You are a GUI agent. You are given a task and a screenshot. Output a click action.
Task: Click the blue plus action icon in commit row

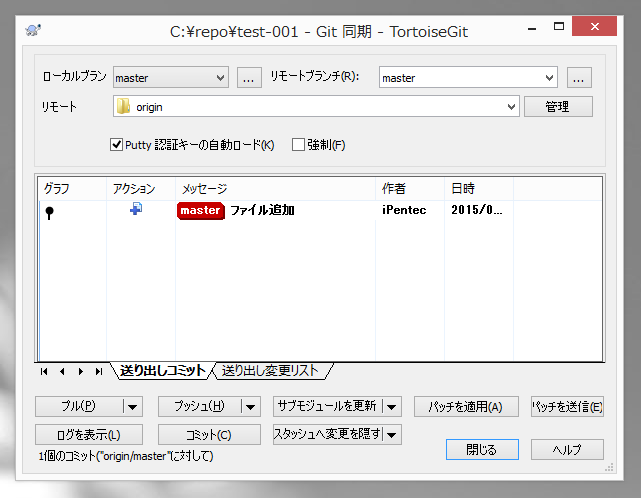pyautogui.click(x=136, y=209)
